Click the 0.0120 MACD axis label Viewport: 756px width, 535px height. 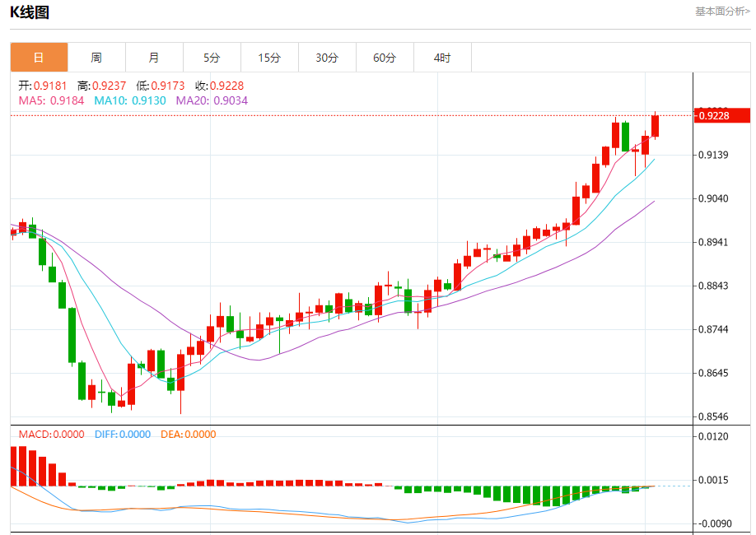tap(713, 436)
